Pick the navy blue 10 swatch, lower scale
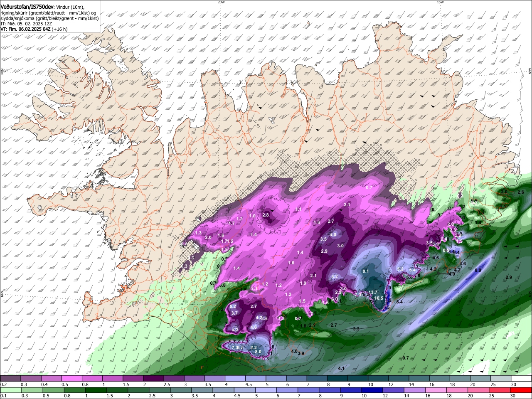 coord(372,390)
